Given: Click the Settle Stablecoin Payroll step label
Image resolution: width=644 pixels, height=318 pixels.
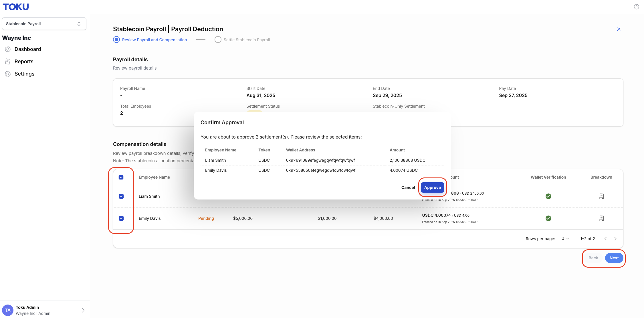Looking at the screenshot, I should click(247, 40).
